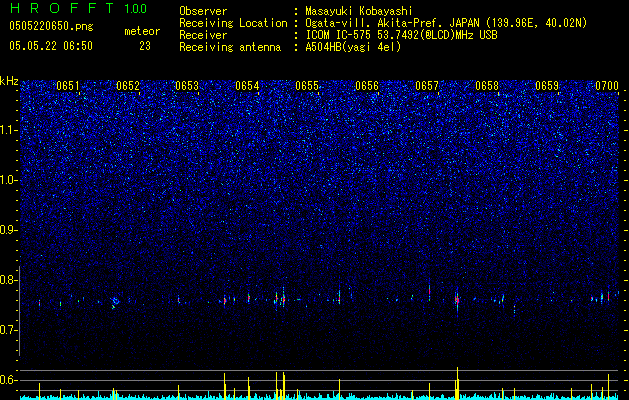Image resolution: width=629 pixels, height=400 pixels.
Task: Click the 0659 time marker
Action: (547, 86)
